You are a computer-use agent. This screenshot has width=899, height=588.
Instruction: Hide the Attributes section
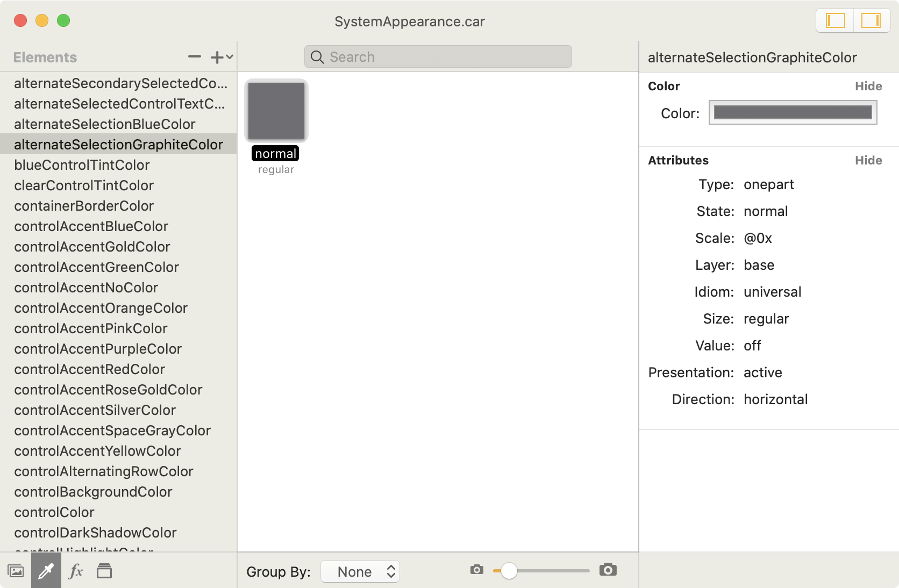(x=868, y=160)
